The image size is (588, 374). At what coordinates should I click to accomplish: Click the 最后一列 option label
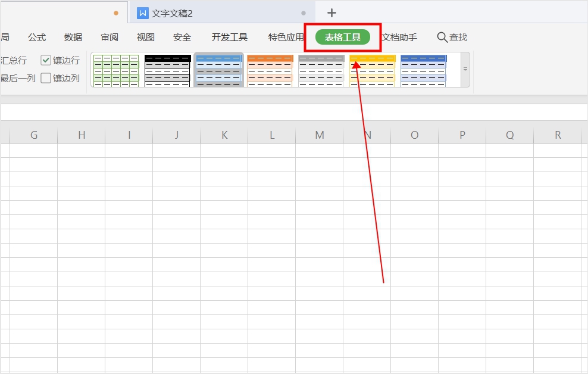coord(18,78)
